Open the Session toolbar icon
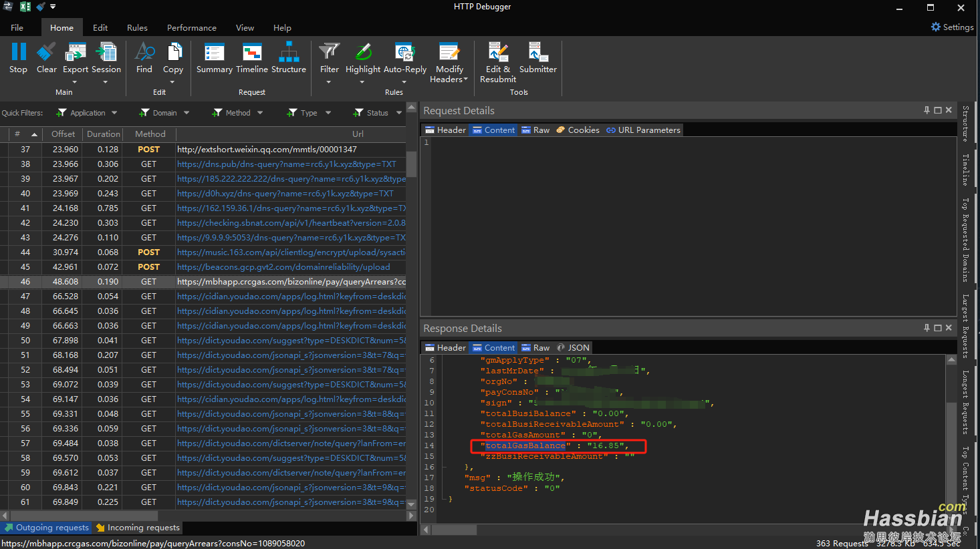 (x=106, y=51)
